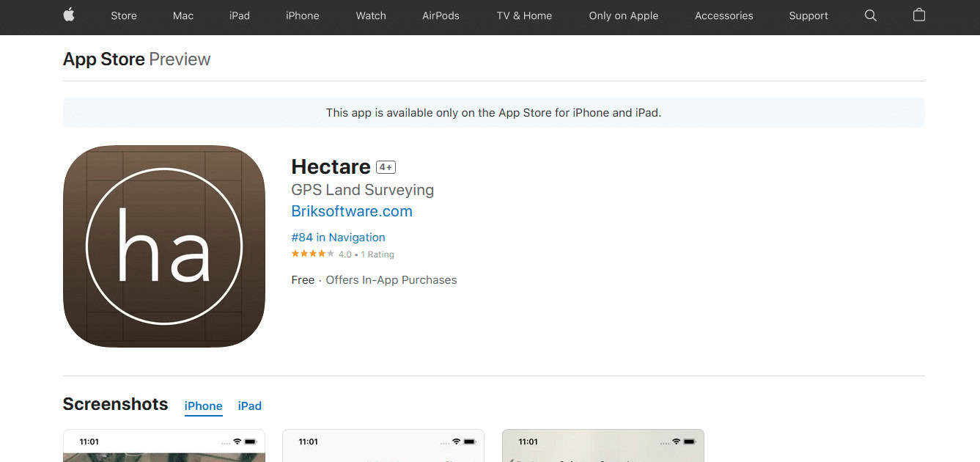Image resolution: width=980 pixels, height=462 pixels.
Task: Select the iPhone screenshots tab
Action: pos(204,406)
